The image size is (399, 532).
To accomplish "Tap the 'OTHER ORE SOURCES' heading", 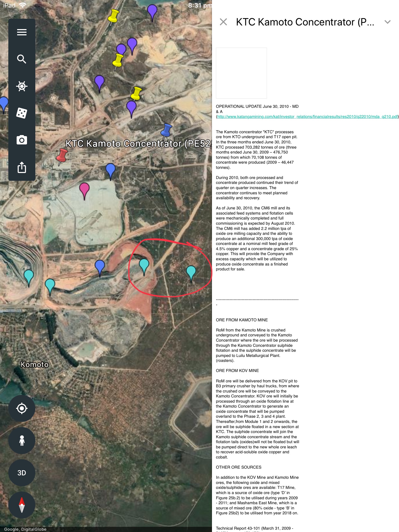I will click(239, 467).
